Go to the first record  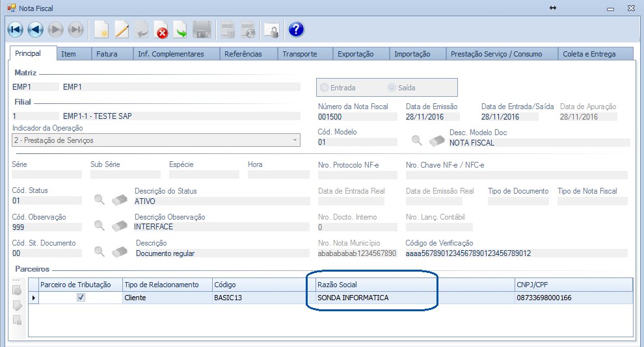(x=16, y=29)
